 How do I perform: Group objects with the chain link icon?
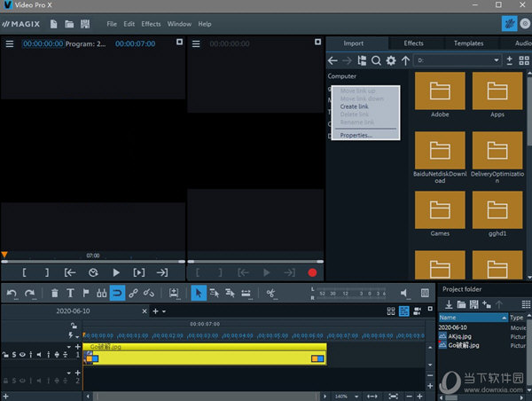click(133, 293)
